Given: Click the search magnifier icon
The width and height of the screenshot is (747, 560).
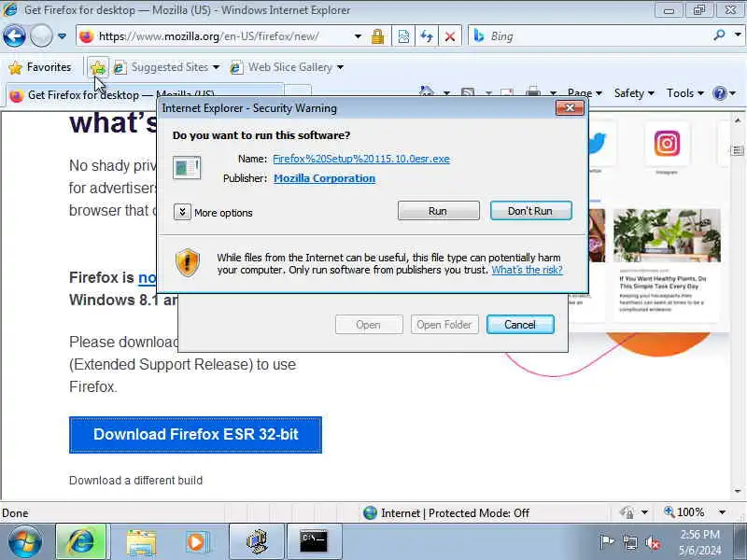Looking at the screenshot, I should 719,35.
